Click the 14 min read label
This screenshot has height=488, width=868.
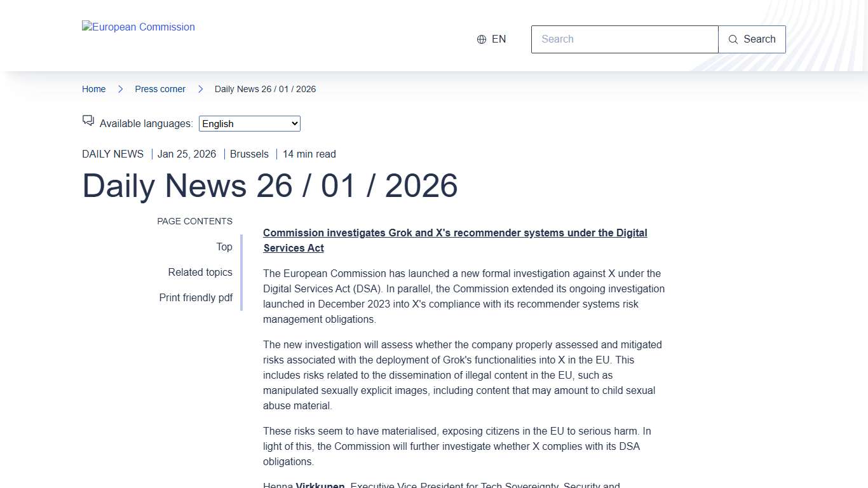[x=309, y=154]
